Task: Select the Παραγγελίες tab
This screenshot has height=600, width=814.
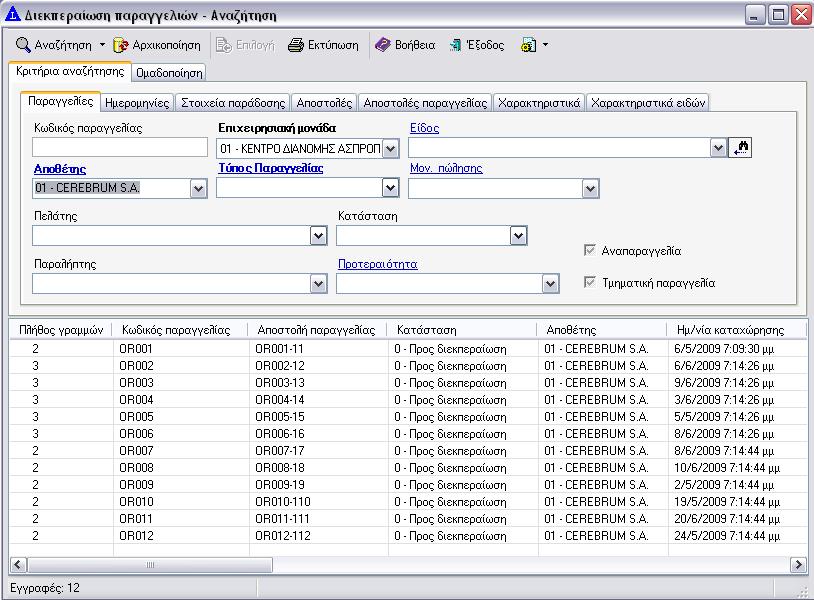Action: click(61, 101)
